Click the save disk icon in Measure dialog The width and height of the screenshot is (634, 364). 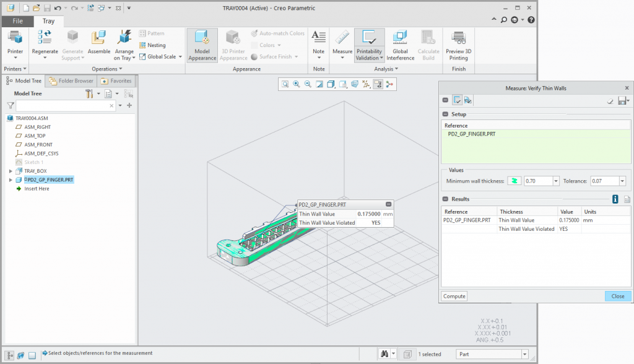point(622,101)
